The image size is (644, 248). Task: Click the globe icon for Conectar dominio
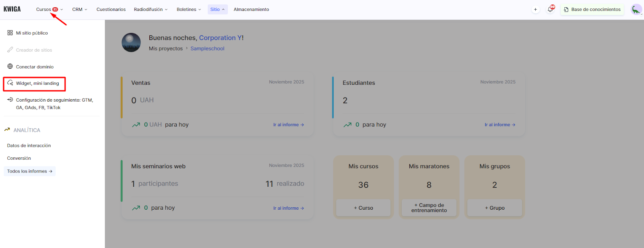coord(10,67)
